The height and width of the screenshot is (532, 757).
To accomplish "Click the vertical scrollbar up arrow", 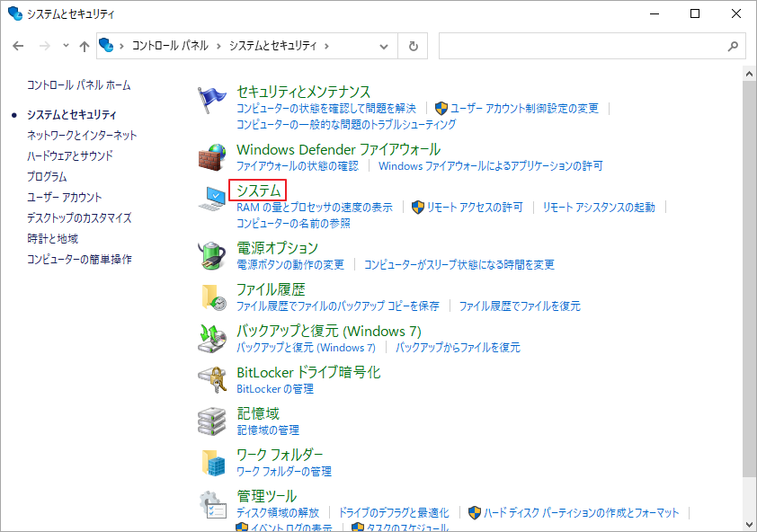I will [749, 74].
